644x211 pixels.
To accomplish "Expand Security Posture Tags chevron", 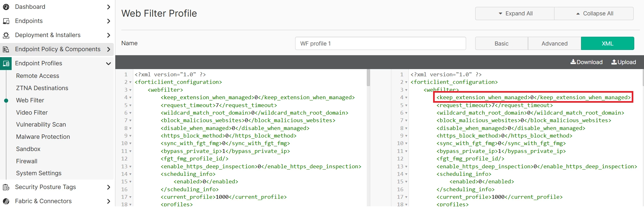I will click(108, 187).
